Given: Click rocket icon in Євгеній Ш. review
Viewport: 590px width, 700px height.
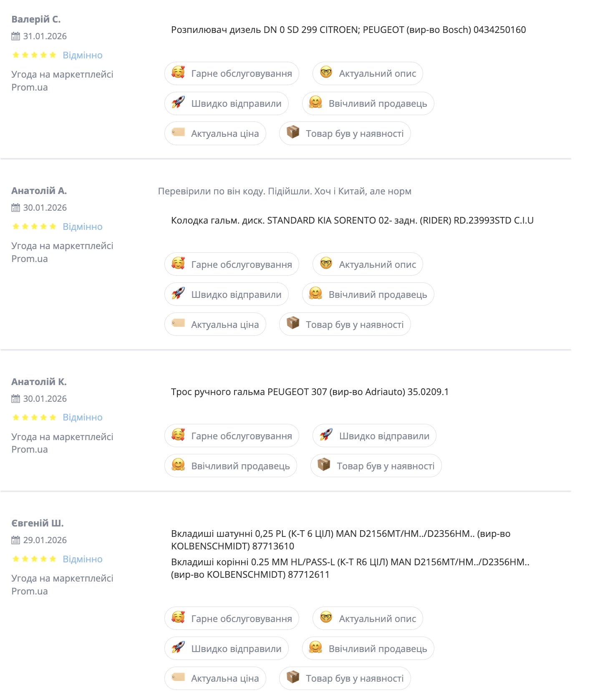Looking at the screenshot, I should (x=178, y=647).
